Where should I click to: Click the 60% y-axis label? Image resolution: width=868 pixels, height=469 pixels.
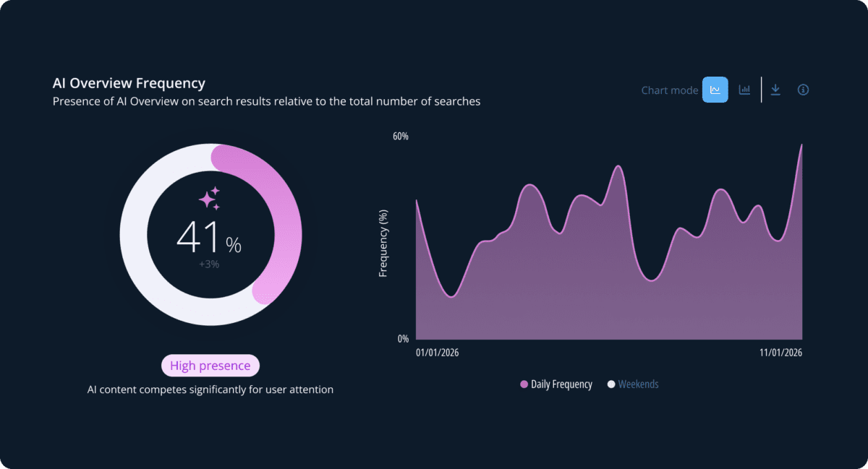coord(401,137)
